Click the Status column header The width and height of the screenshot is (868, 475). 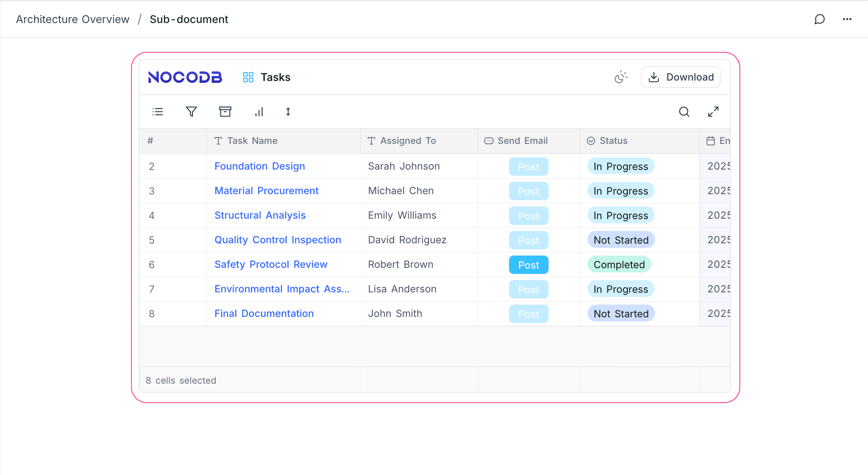pos(613,141)
